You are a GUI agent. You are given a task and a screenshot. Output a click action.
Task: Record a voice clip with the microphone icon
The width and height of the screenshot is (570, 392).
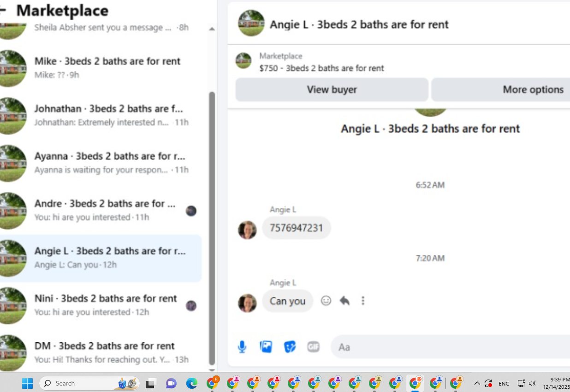(x=242, y=347)
